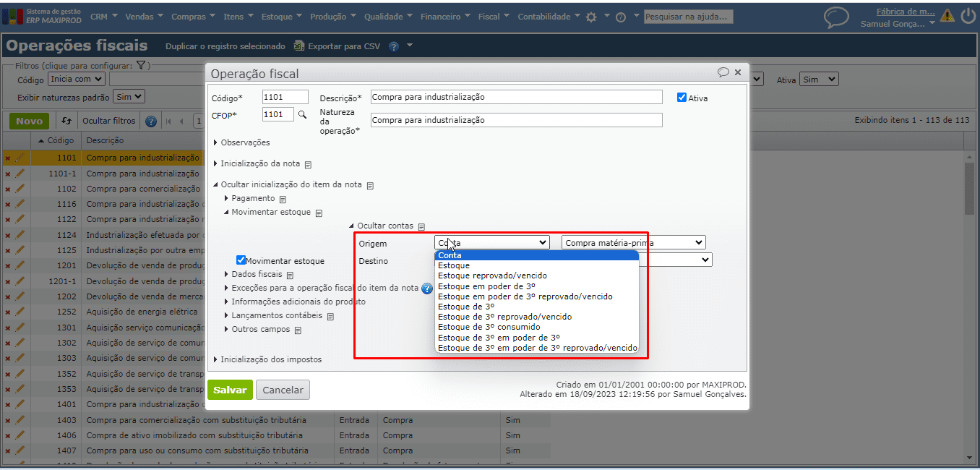Click the Novo button

coord(30,121)
